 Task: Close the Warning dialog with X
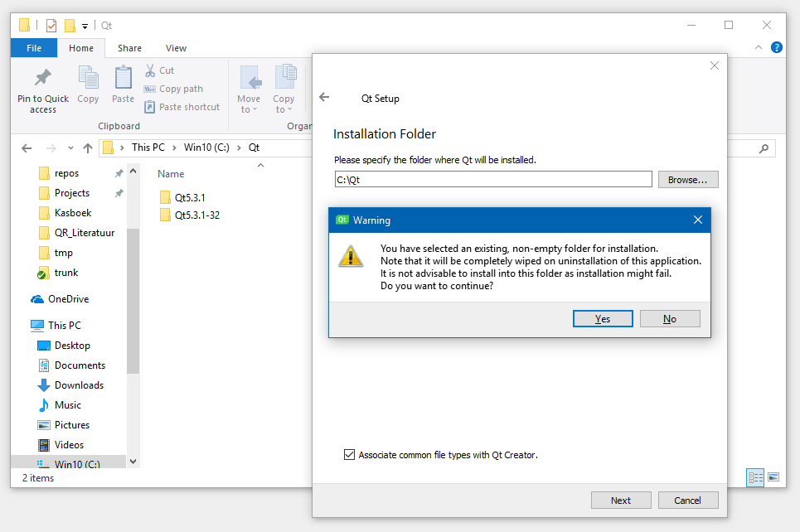click(698, 220)
